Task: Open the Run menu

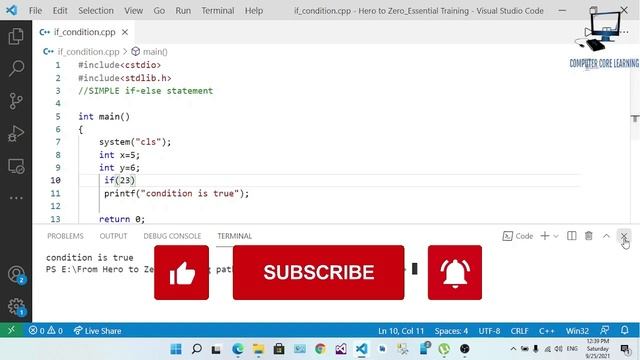Action: coord(183,11)
